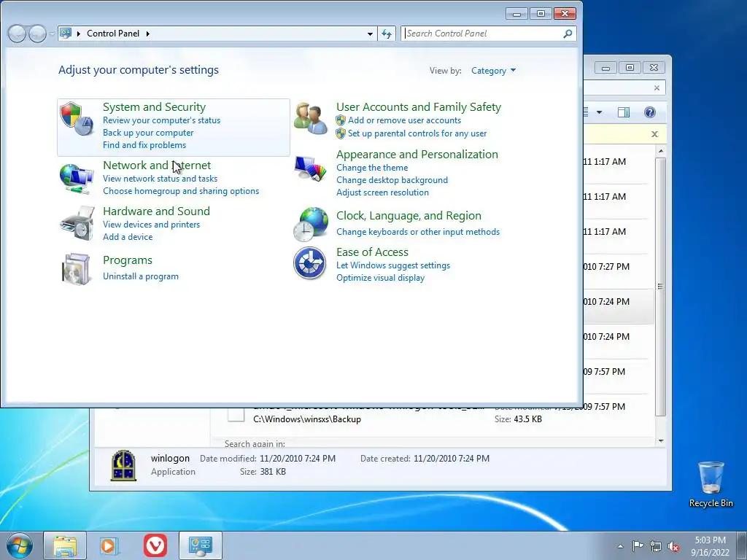Viewport: 747px width, 560px height.
Task: Open View network status and tasks
Action: point(160,179)
